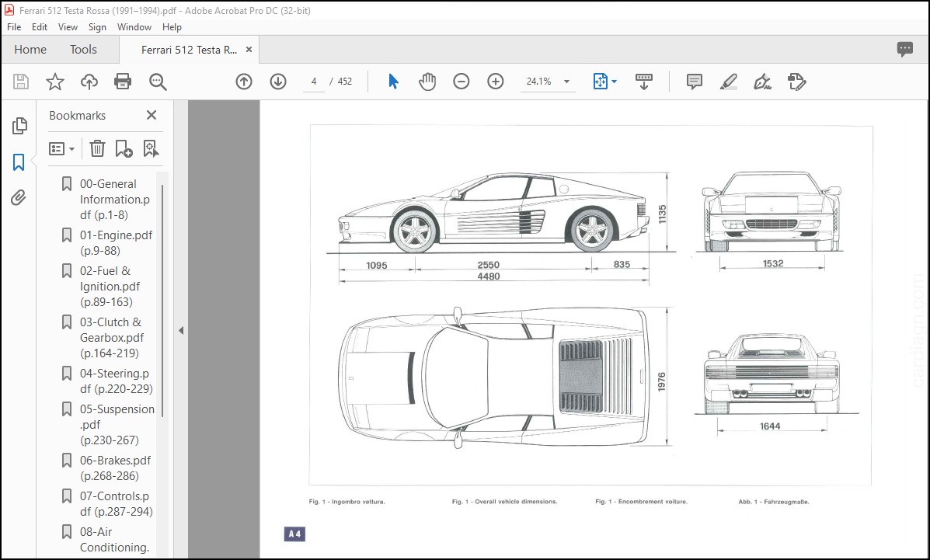Viewport: 930px width, 560px height.
Task: Click caption 'Fig. 1 - Overall vehicle dimensions.'
Action: (x=505, y=501)
